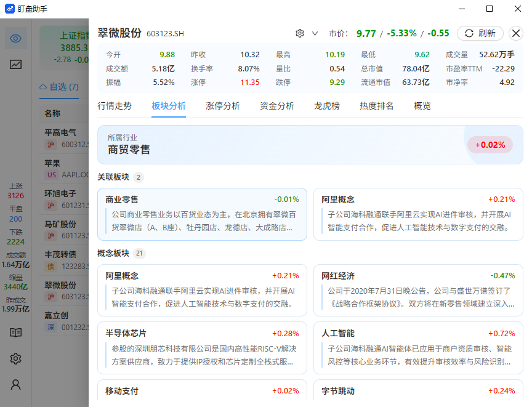Maximize the 盯盘助手 window
Screen dimensions: 532x407
490,9
